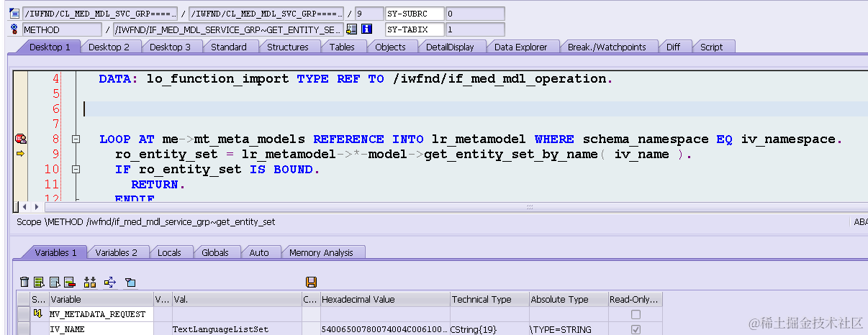
Task: Switch to Desktop 2 tab
Action: pyautogui.click(x=109, y=47)
